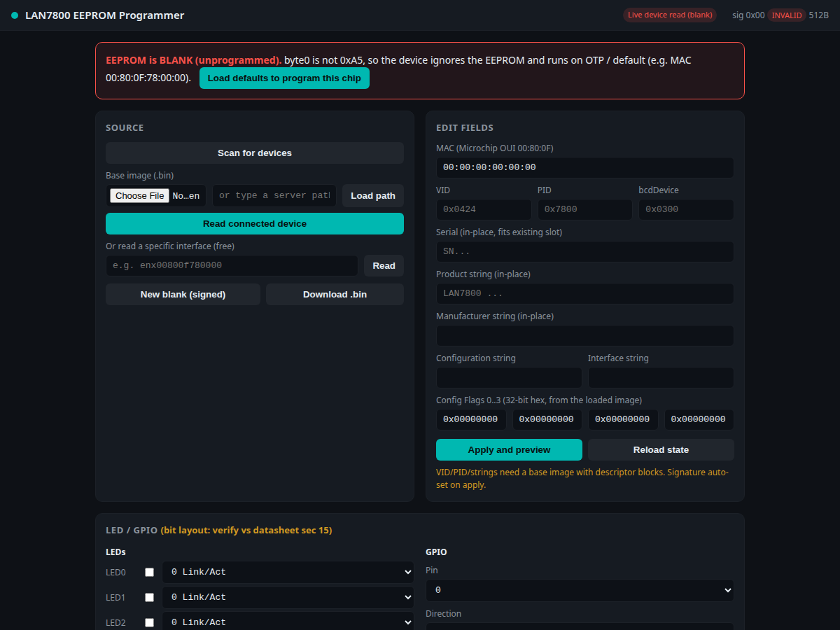Click Load defaults to program this chip
The image size is (840, 630).
tap(284, 78)
